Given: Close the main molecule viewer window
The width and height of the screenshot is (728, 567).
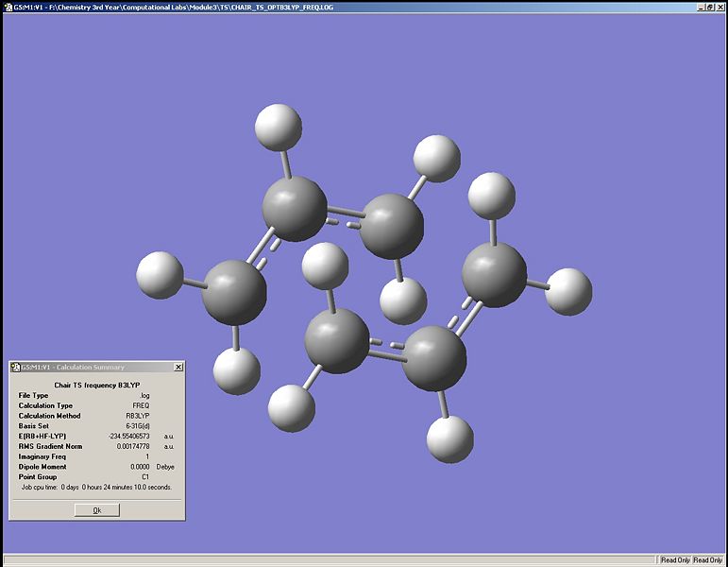Looking at the screenshot, I should pos(720,7).
